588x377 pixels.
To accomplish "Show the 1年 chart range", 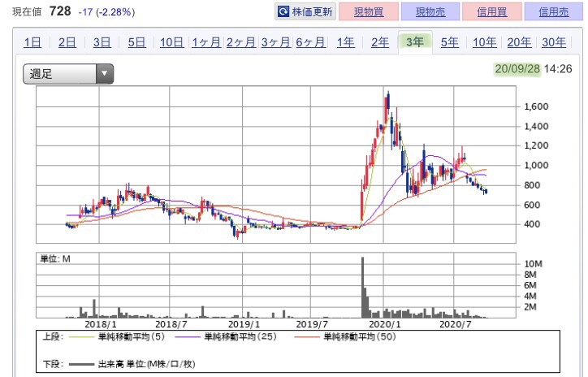I will (x=345, y=42).
